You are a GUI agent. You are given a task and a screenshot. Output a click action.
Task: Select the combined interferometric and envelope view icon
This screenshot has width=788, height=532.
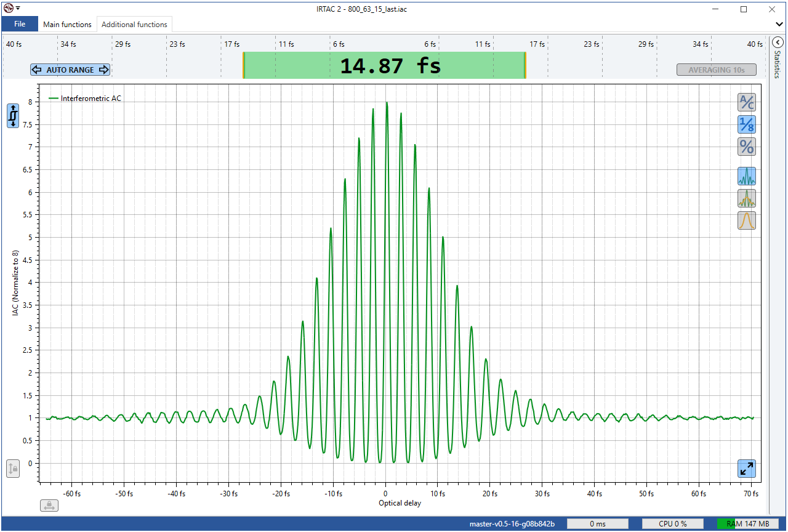(747, 198)
